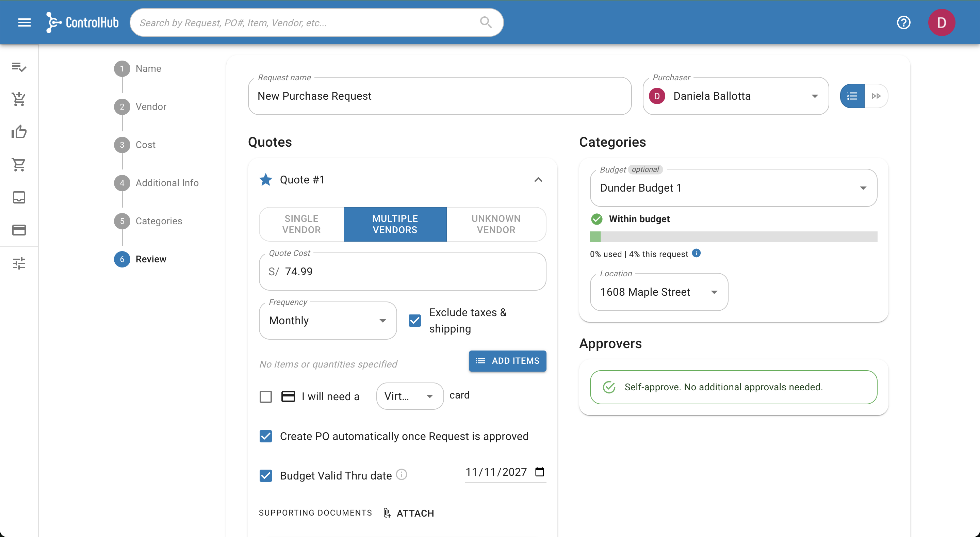
Task: Select the credit card payments icon
Action: pos(19,230)
